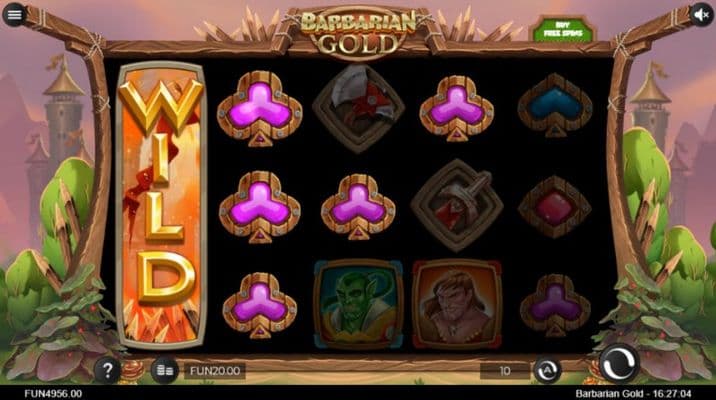The image size is (716, 400).
Task: Select the green orc character symbol
Action: pyautogui.click(x=358, y=305)
